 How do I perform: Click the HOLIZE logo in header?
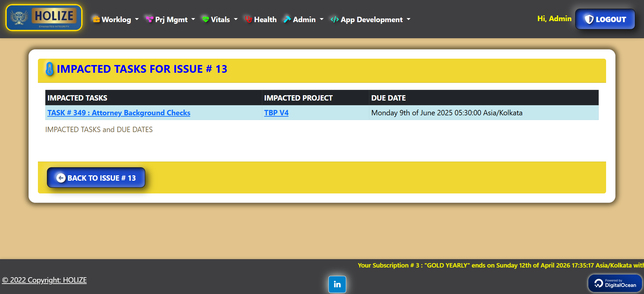44,18
